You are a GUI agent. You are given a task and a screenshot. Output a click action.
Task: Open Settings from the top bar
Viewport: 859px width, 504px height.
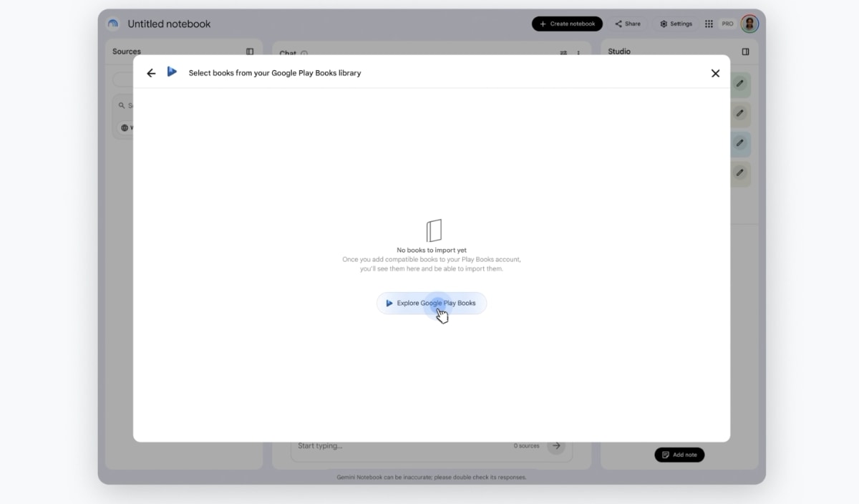[x=676, y=24]
